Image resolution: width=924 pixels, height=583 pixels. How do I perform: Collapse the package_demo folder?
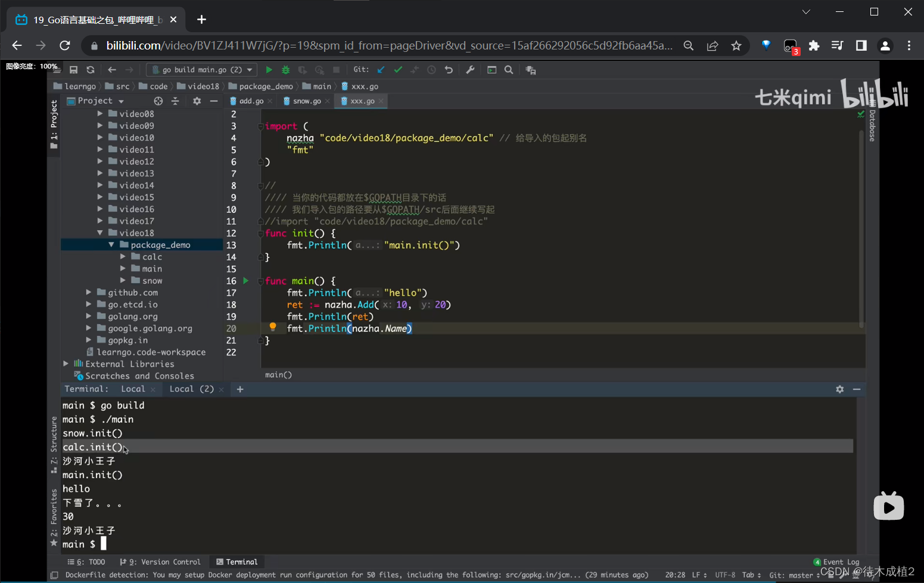pyautogui.click(x=111, y=245)
